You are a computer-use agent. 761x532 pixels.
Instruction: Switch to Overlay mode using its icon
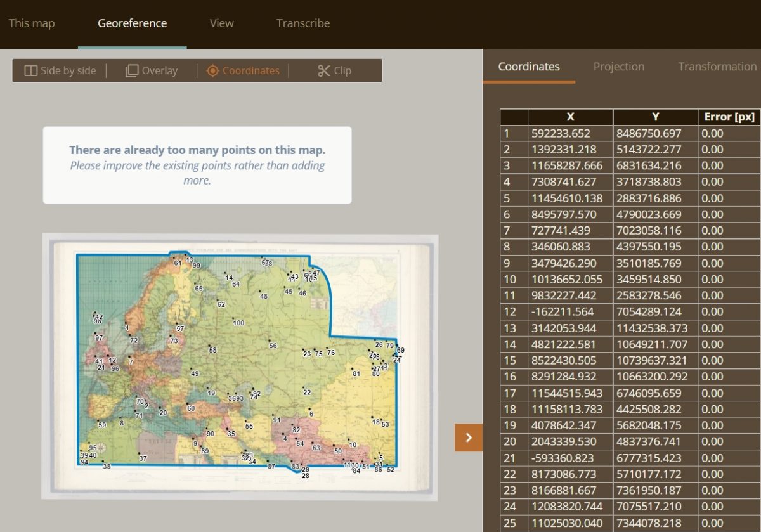(x=133, y=70)
